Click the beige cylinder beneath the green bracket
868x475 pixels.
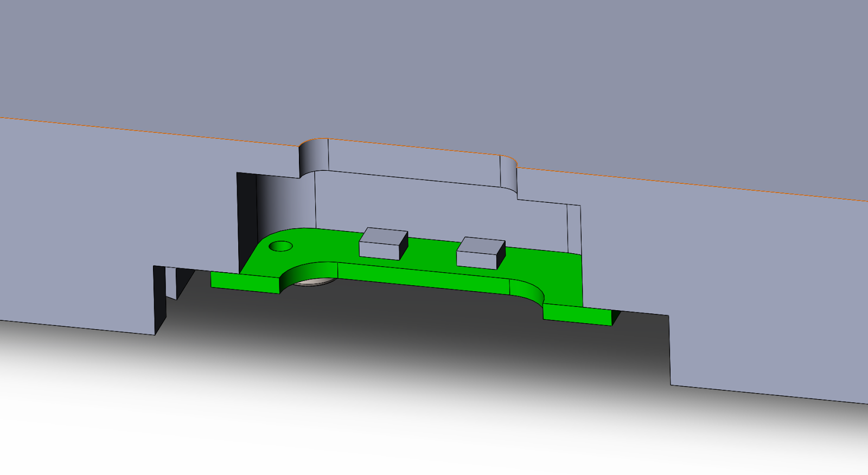point(315,282)
